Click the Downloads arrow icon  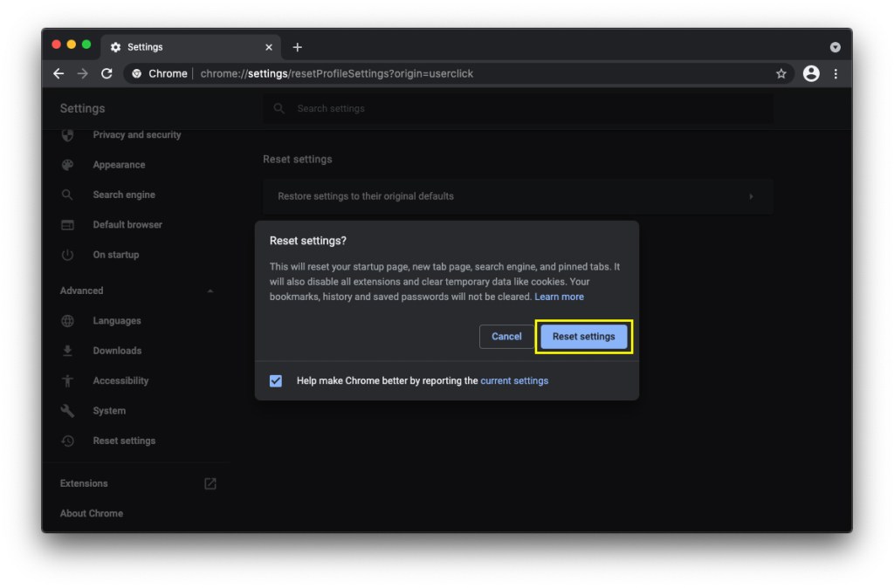tap(68, 351)
